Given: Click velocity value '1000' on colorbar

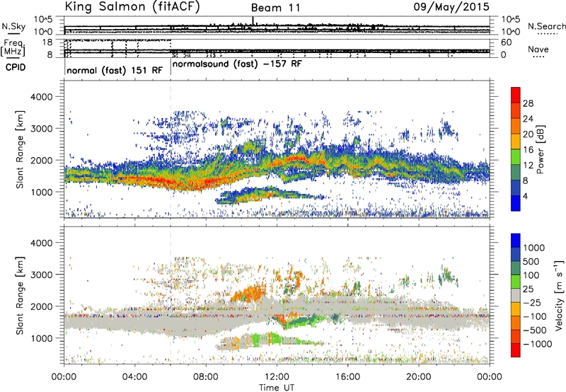Looking at the screenshot, I should [x=534, y=248].
